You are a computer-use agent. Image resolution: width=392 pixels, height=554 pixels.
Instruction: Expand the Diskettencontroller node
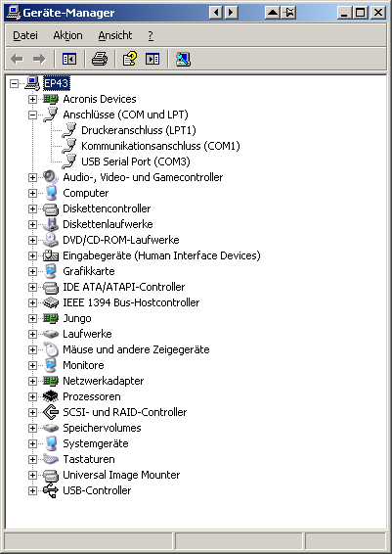(32, 208)
